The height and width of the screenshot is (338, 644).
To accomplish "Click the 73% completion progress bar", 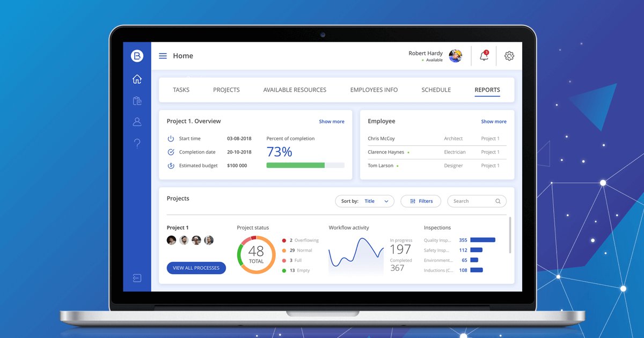I will tap(305, 165).
